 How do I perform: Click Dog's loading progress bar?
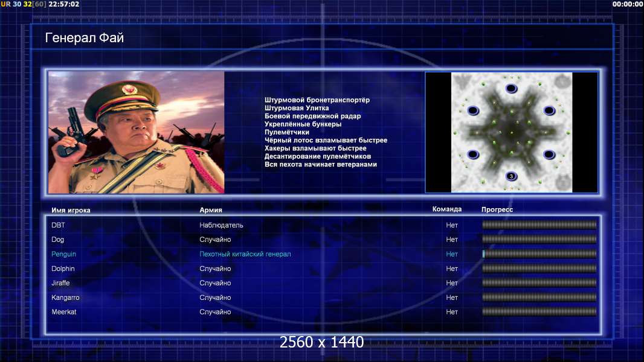[539, 239]
